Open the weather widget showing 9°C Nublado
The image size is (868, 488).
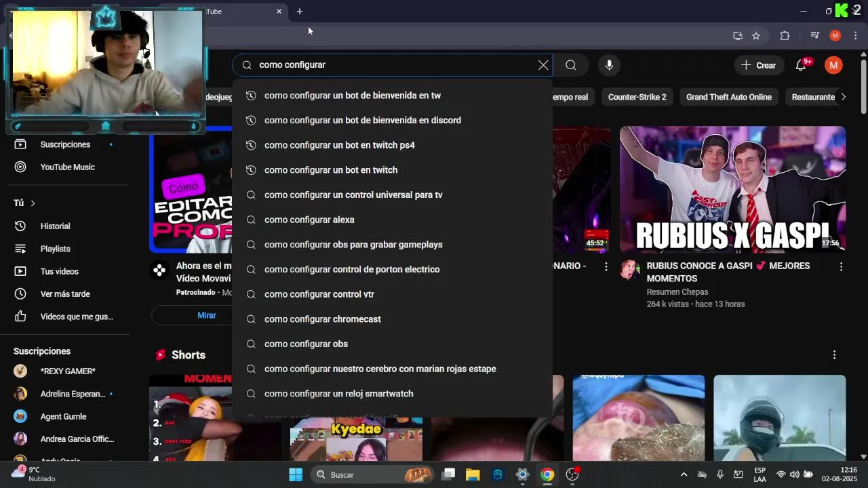click(x=34, y=474)
